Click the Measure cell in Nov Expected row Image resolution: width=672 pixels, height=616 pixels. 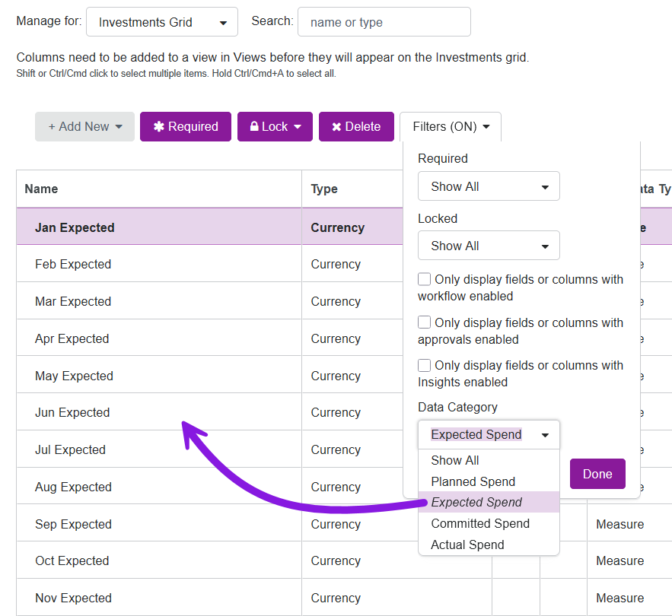point(629,597)
